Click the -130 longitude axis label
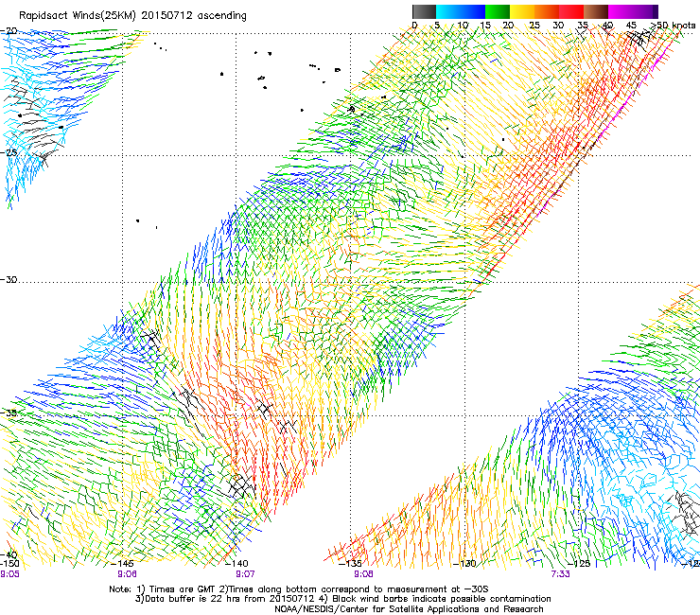 coord(464,564)
